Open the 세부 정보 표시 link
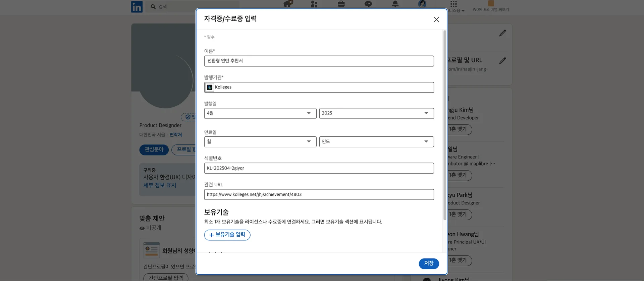This screenshot has height=281, width=644. [x=160, y=185]
